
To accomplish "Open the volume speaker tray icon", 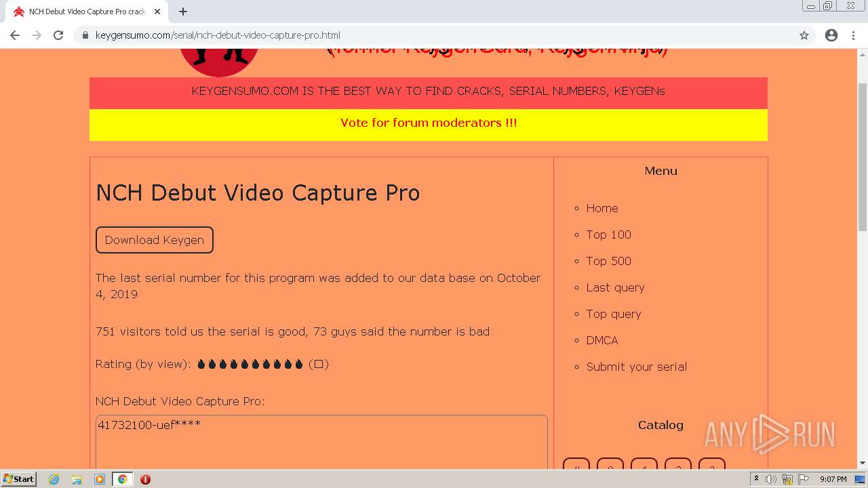I will pyautogui.click(x=771, y=479).
